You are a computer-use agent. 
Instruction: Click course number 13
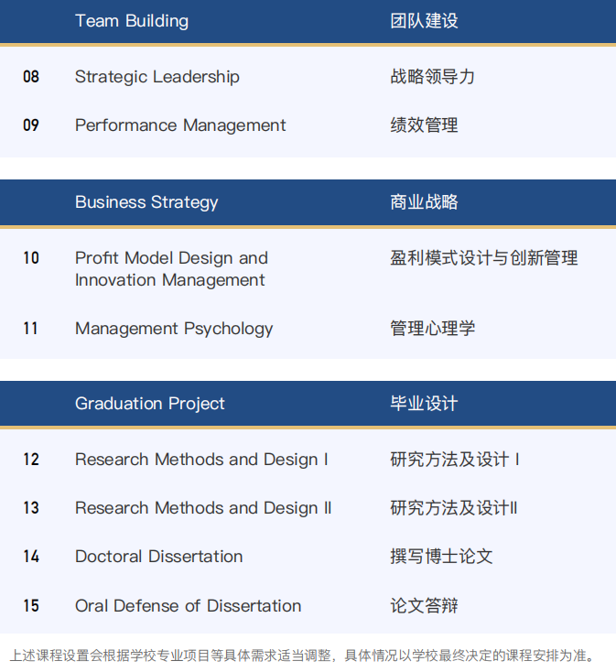[x=31, y=508]
